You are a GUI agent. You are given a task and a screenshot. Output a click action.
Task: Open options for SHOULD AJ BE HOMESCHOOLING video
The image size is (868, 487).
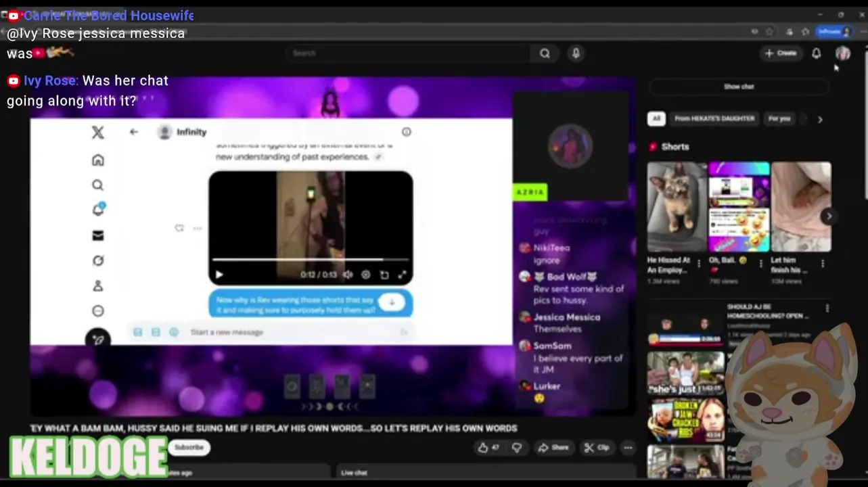827,308
